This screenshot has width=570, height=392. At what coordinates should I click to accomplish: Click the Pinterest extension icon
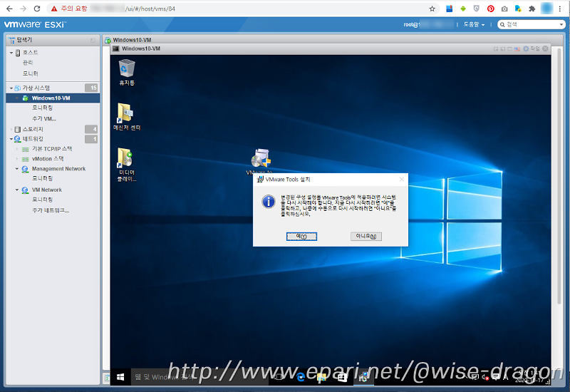point(491,9)
